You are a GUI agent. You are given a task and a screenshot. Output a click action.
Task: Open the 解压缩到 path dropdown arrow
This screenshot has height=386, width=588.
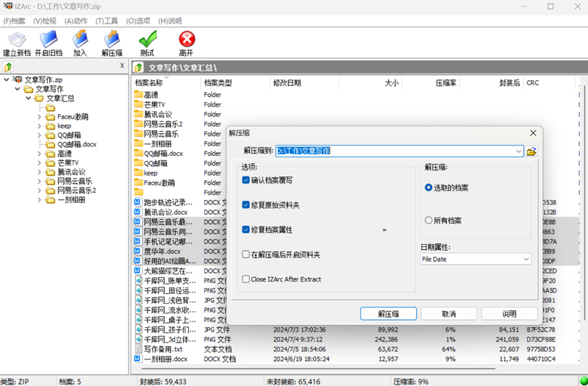point(519,151)
